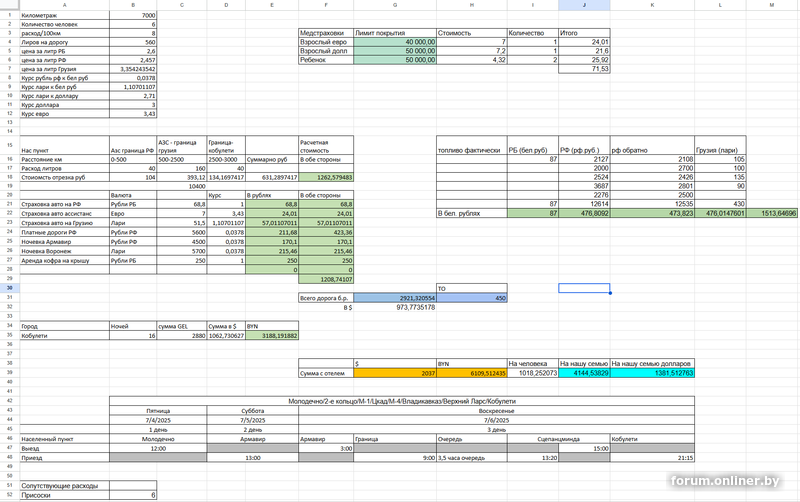Select the "Сумма с отелем" cell
Image resolution: width=800 pixels, height=502 pixels.
(x=326, y=373)
